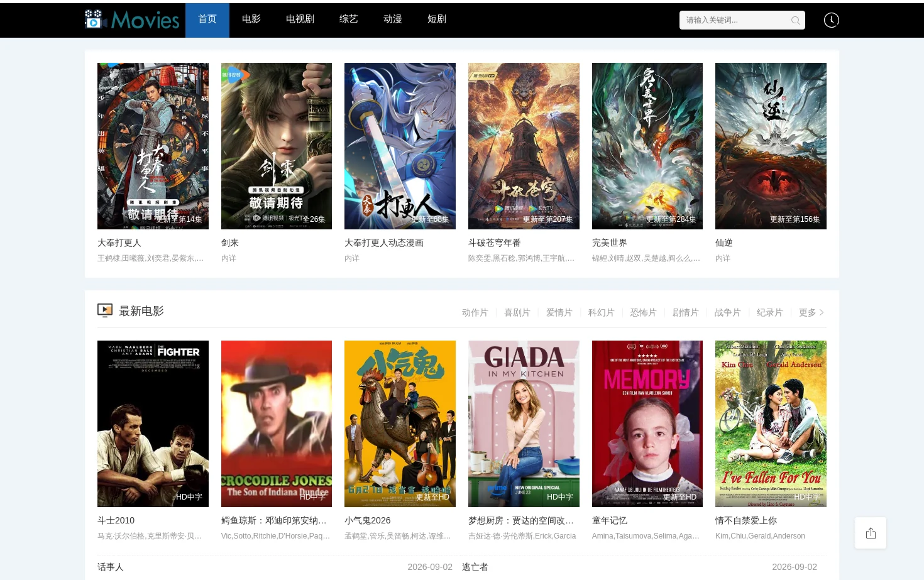The image size is (924, 580).
Task: Click the 大奉打更人动态漫画 title link
Action: (384, 243)
